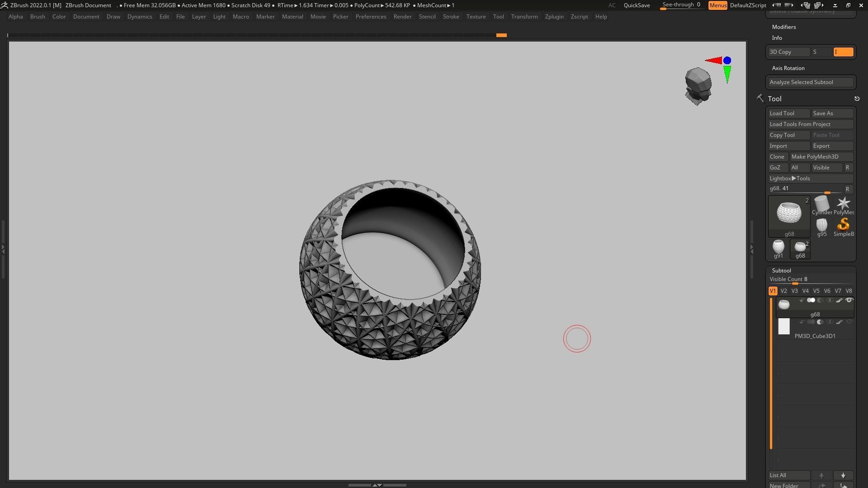The width and height of the screenshot is (868, 488).
Task: Choose the Cylinder3D tool icon
Action: 821,204
